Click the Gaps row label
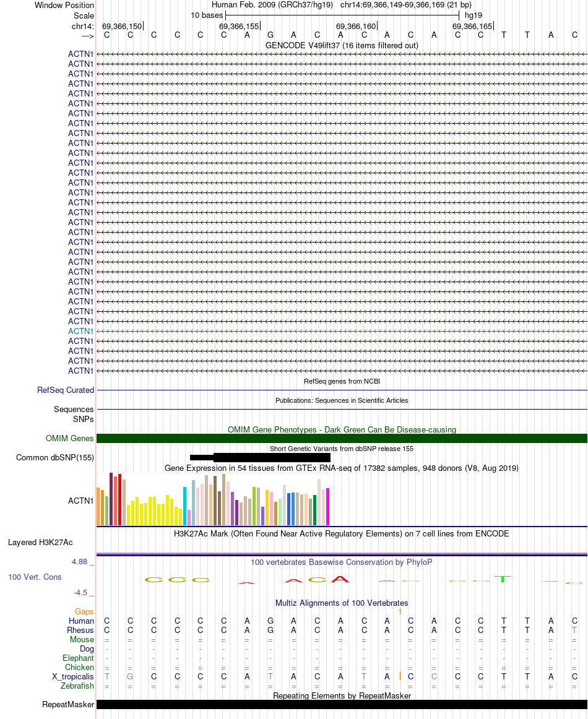This screenshot has height=719, width=588. 84,612
